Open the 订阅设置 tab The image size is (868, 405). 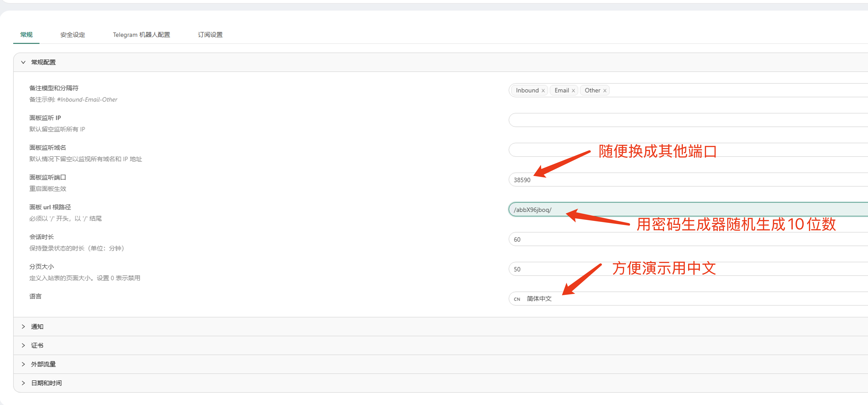click(x=210, y=35)
